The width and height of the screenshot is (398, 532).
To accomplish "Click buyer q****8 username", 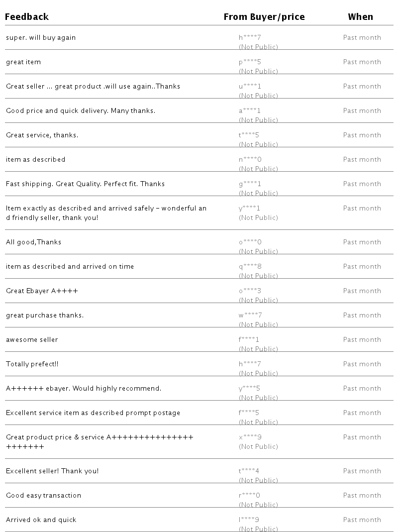I will (250, 267).
